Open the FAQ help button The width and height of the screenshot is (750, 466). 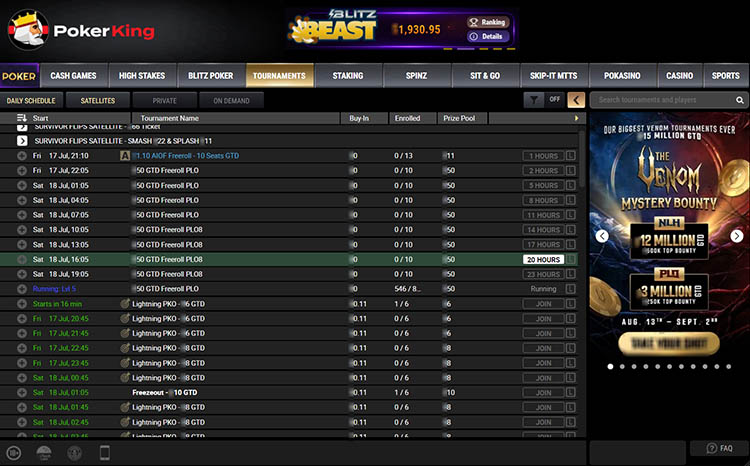coord(719,448)
